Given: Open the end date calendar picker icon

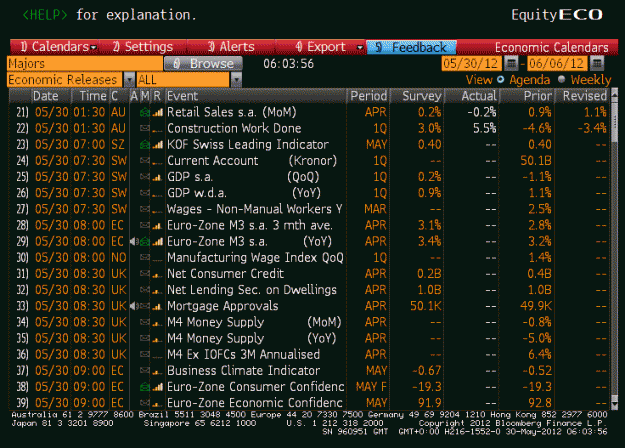Looking at the screenshot, I should [x=597, y=63].
